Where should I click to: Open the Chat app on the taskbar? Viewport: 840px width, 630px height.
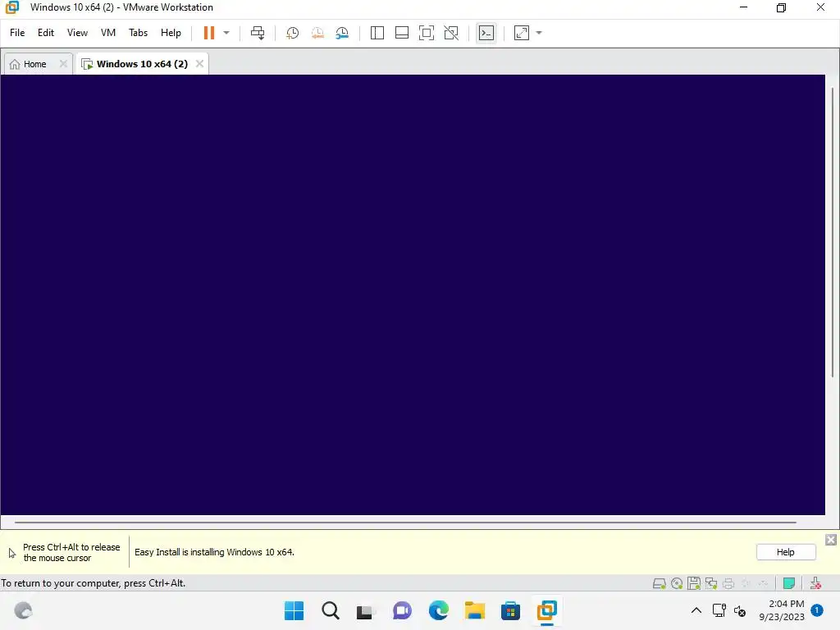[x=402, y=610]
